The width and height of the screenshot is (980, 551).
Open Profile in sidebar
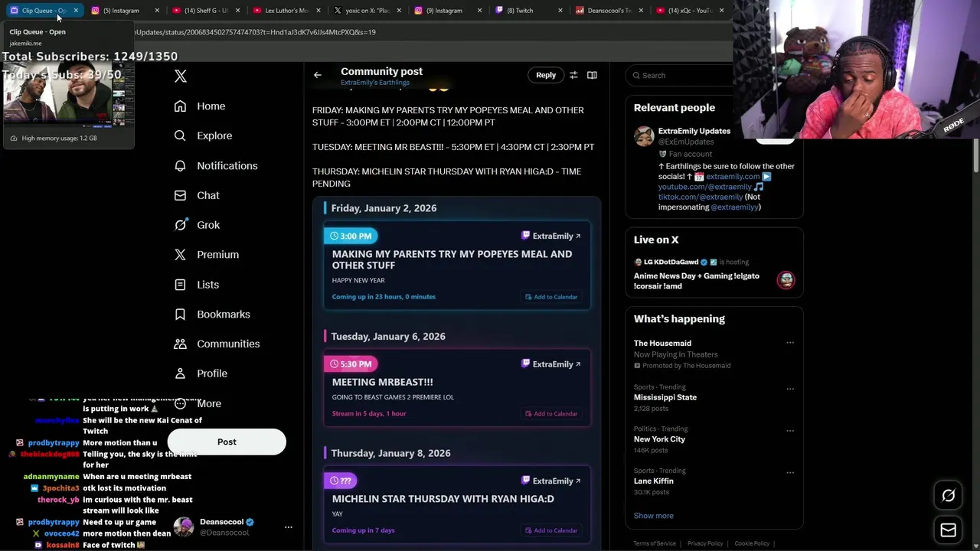click(x=201, y=373)
